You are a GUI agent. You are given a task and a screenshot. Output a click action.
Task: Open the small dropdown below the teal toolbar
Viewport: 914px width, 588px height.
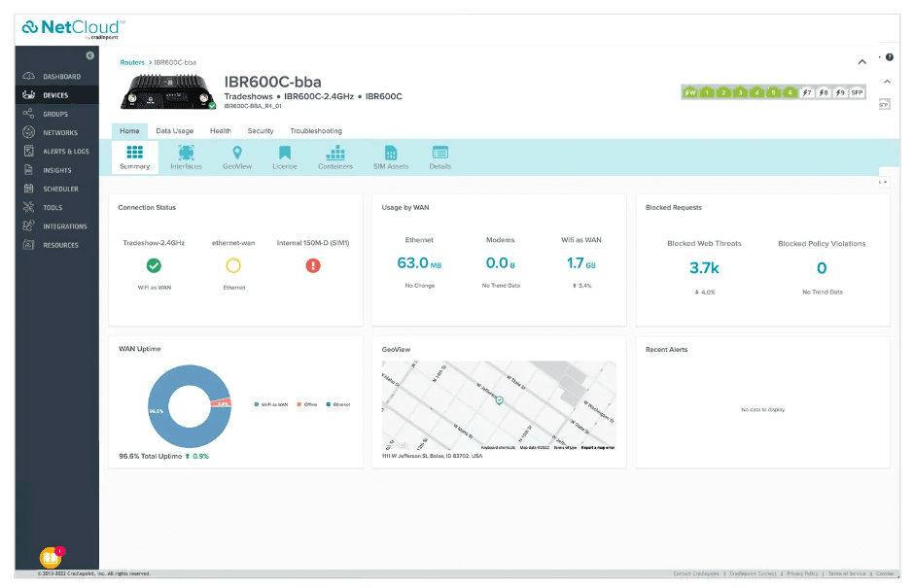pyautogui.click(x=883, y=182)
